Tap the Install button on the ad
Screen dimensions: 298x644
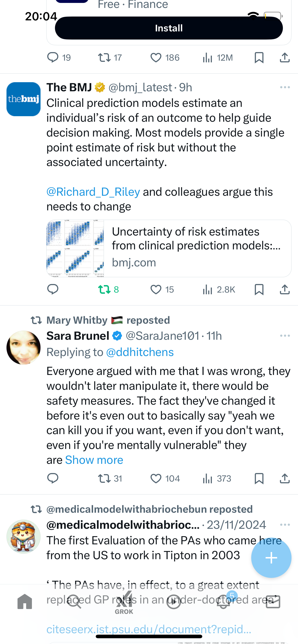pos(169,28)
